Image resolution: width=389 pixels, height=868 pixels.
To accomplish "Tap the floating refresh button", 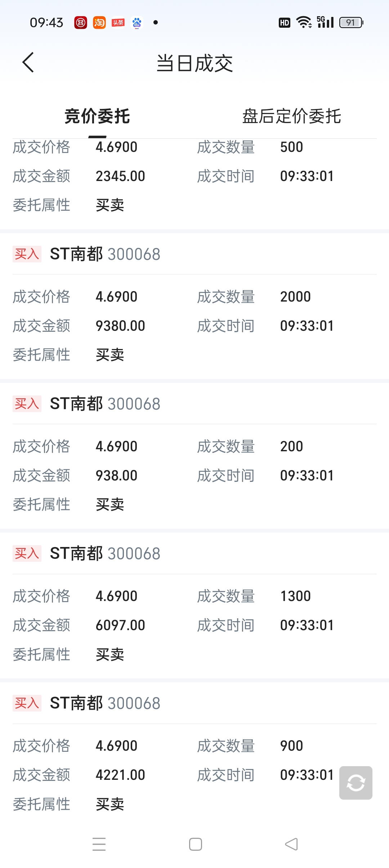I will point(356,783).
